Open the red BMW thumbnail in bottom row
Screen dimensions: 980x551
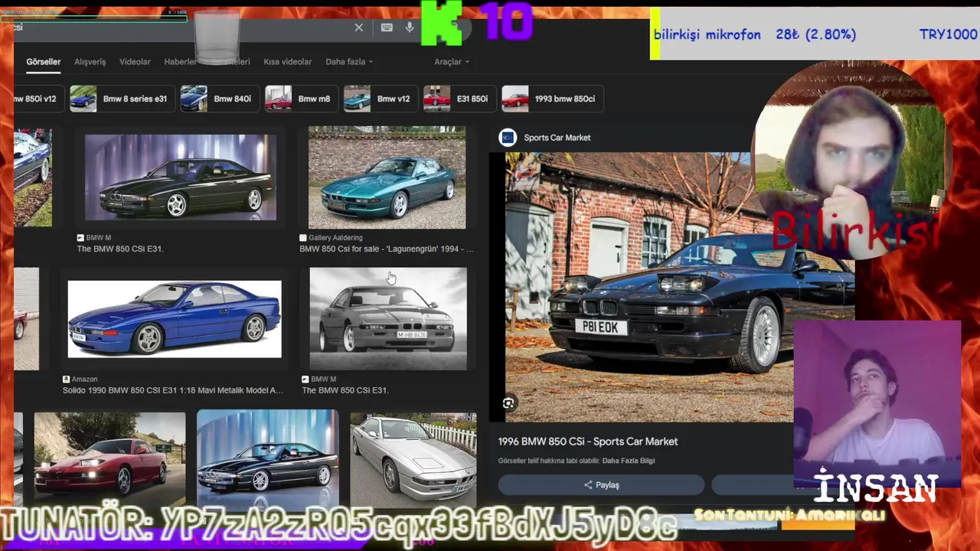coord(109,459)
